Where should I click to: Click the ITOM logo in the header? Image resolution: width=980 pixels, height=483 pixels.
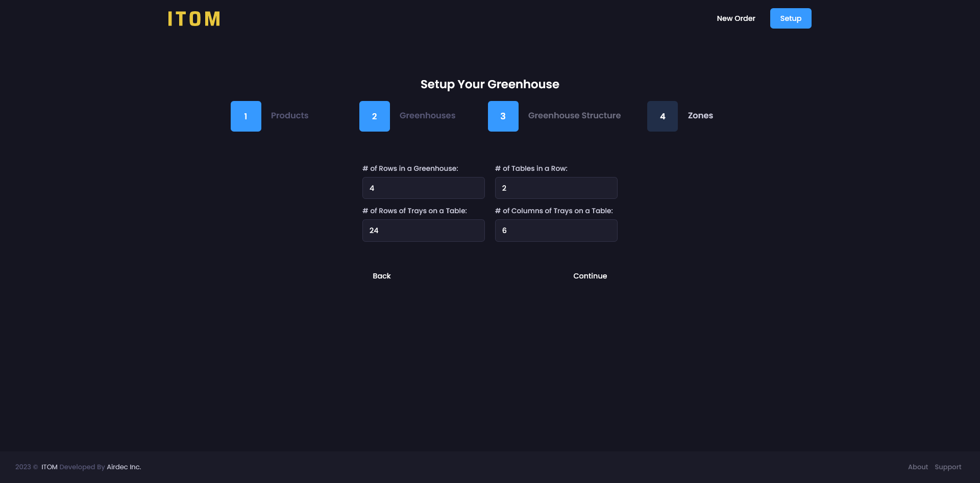(x=194, y=19)
